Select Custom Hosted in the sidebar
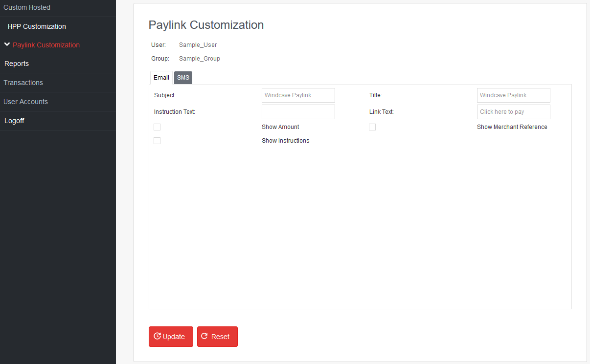This screenshot has height=364, width=590. [x=27, y=7]
